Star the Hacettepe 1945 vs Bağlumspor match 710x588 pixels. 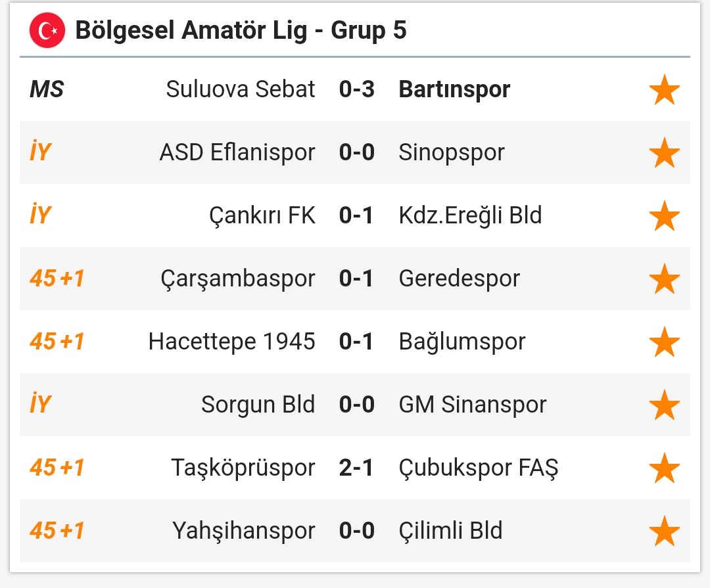(664, 341)
